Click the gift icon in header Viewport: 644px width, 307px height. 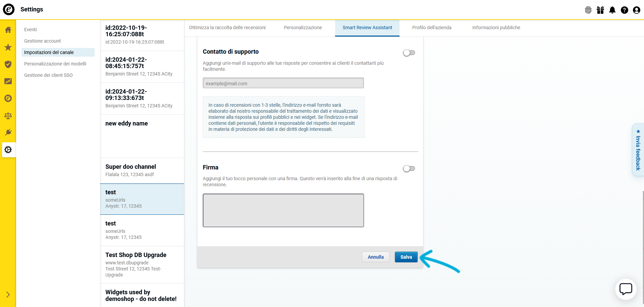[600, 10]
